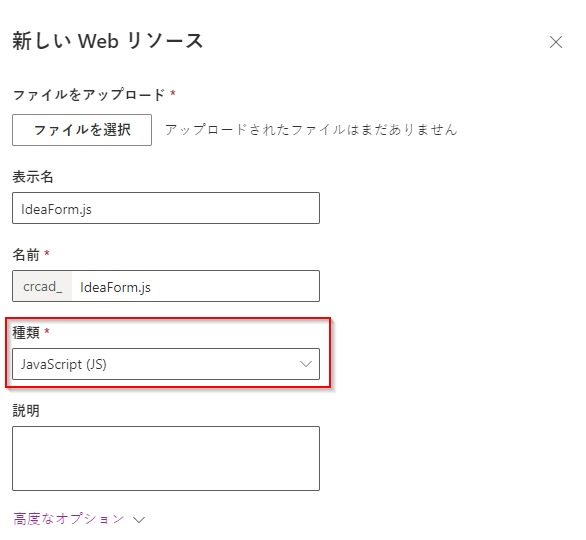Image resolution: width=586 pixels, height=540 pixels.
Task: Click the ファイルを選択 button
Action: click(82, 130)
